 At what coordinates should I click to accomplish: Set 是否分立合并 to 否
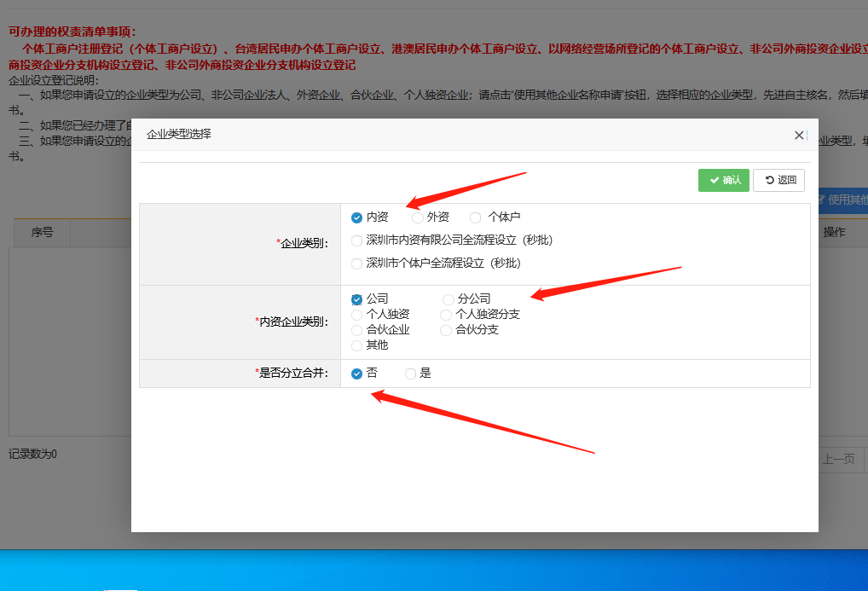356,374
